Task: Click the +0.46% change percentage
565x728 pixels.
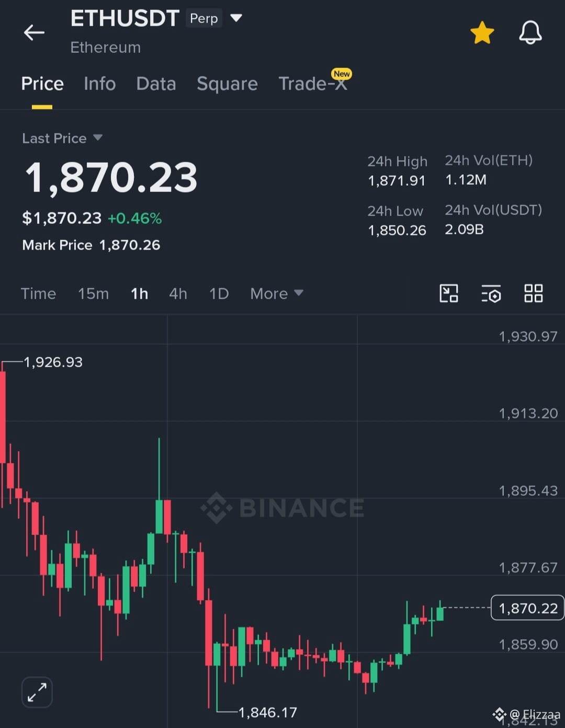Action: point(134,218)
